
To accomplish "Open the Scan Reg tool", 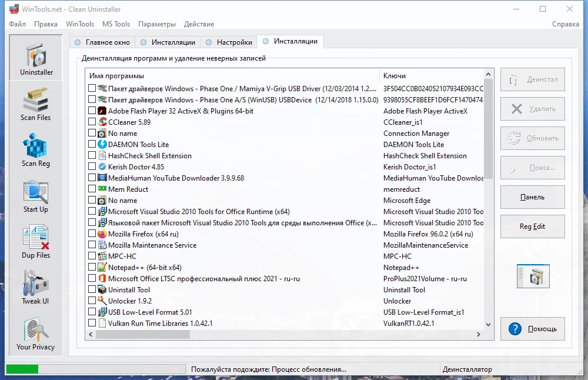I will point(36,150).
